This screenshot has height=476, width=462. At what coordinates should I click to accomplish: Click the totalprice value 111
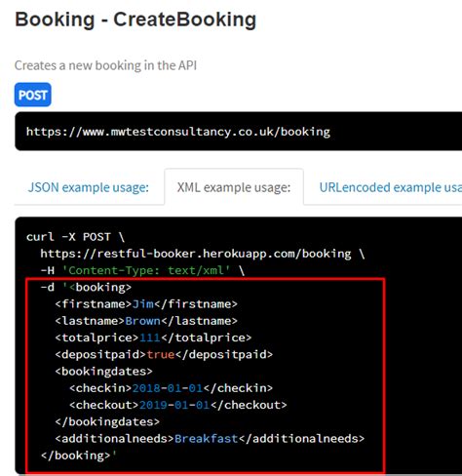150,337
